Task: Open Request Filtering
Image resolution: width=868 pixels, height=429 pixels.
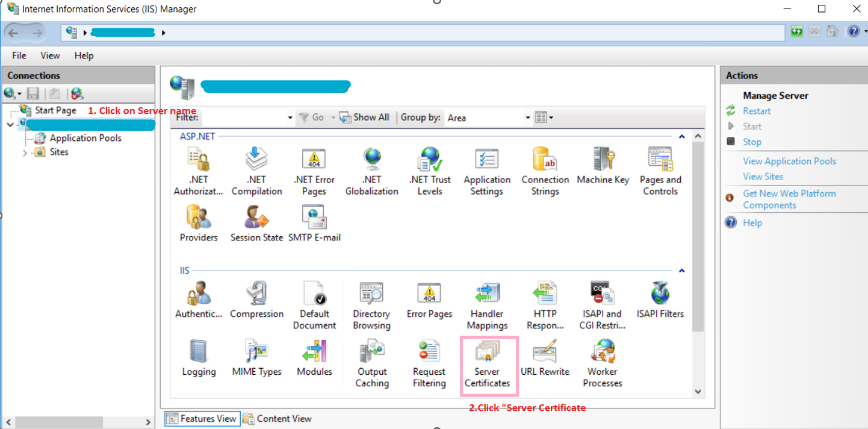Action: (x=429, y=360)
